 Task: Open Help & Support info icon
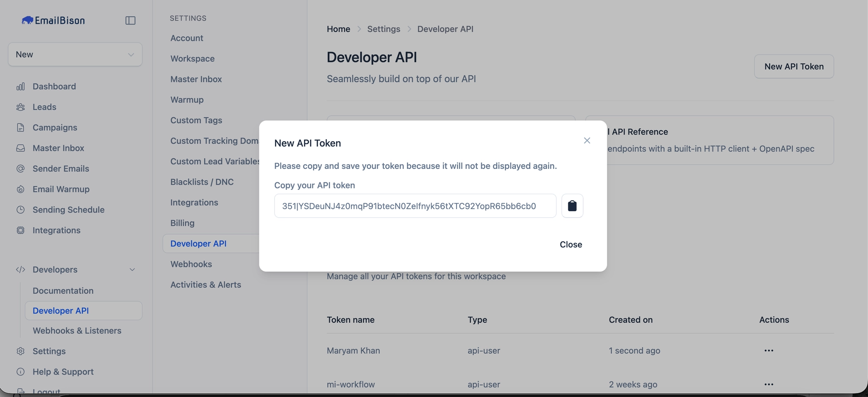coord(21,372)
